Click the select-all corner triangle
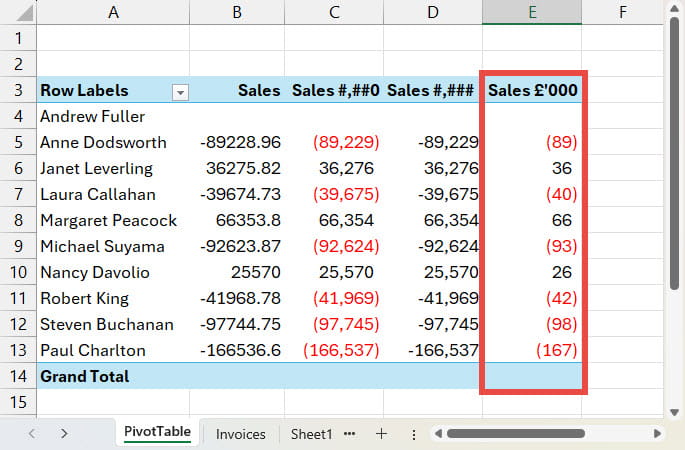Screen dimensions: 685x450 [24, 12]
